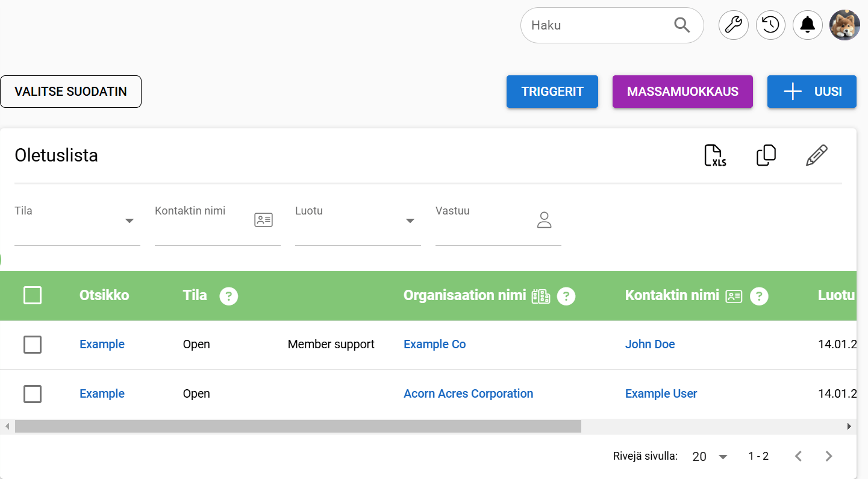Click the search magnifier icon
Viewport: 868px width, 479px height.
[682, 25]
